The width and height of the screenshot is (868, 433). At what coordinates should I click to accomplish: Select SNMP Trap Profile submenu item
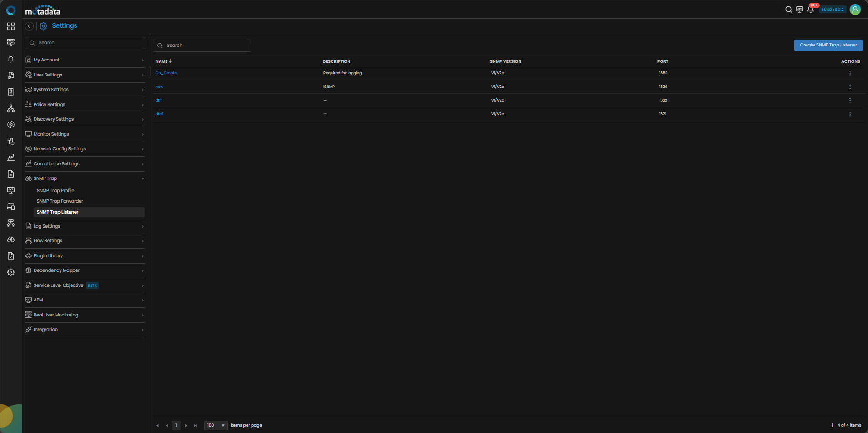pos(56,191)
